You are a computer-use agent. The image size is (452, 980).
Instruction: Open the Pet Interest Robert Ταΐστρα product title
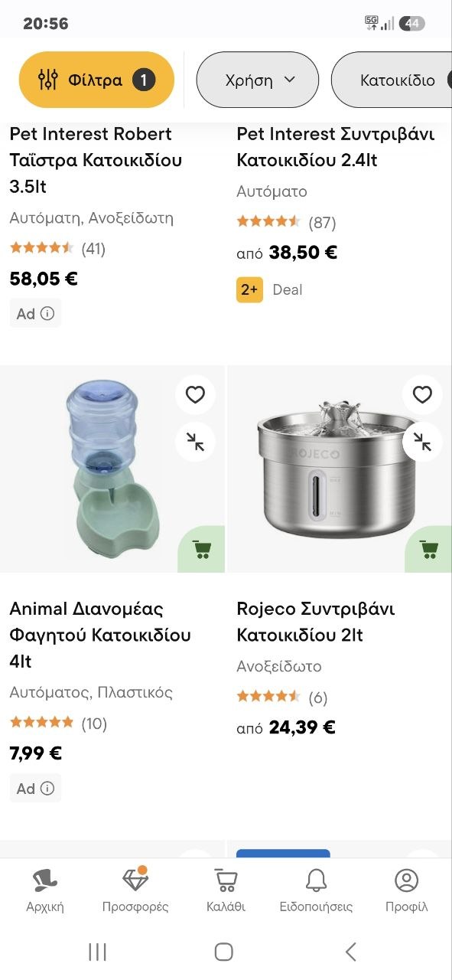tap(96, 160)
